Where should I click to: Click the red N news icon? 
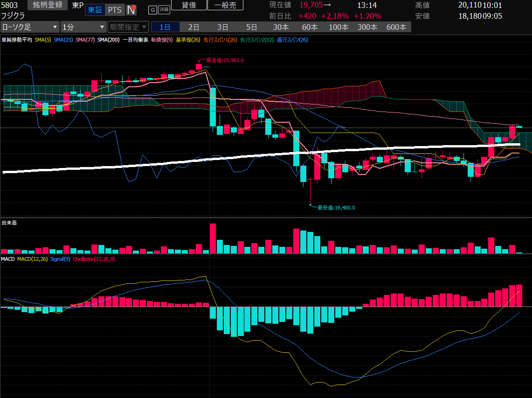[131, 10]
